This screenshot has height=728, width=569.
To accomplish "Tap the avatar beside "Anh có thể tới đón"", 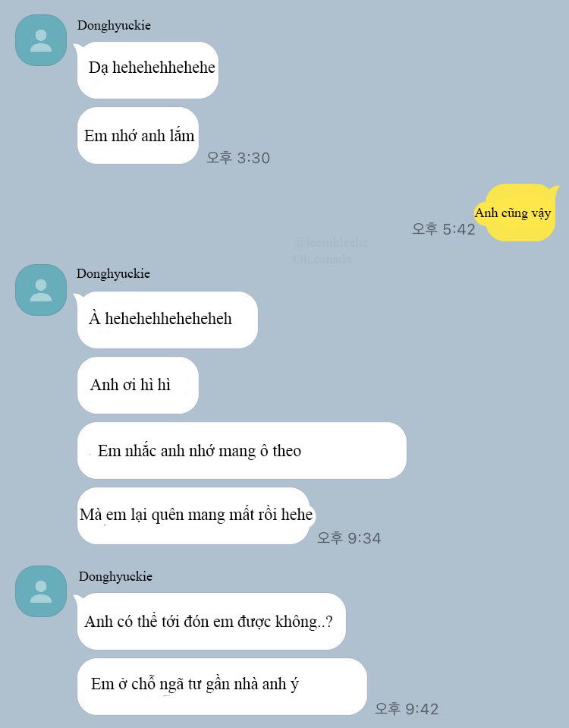I will click(41, 591).
